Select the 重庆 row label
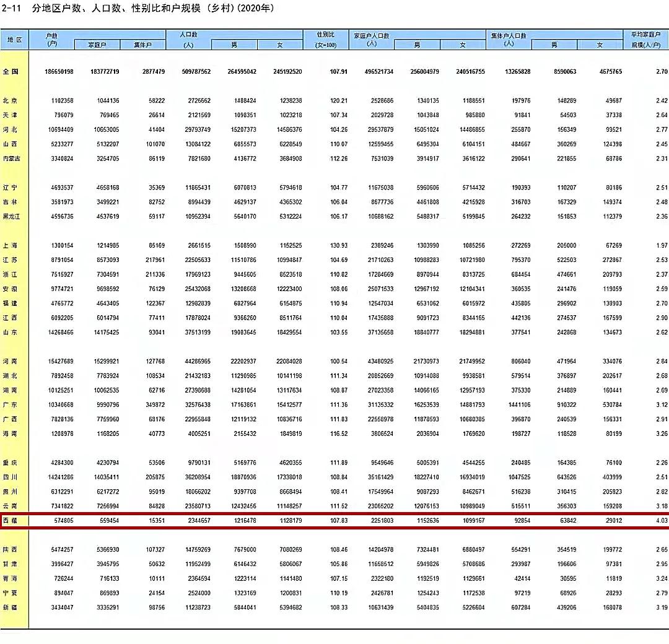Image resolution: width=669 pixels, height=644 pixels. [11, 463]
